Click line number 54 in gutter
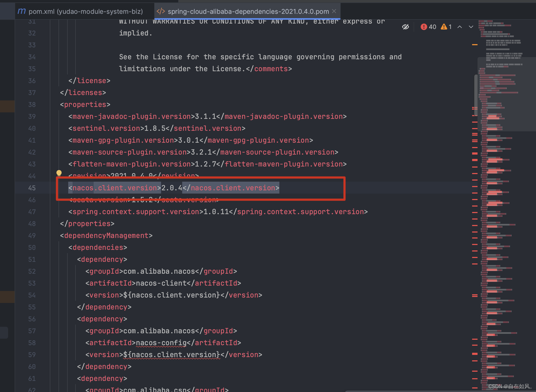 click(32, 295)
